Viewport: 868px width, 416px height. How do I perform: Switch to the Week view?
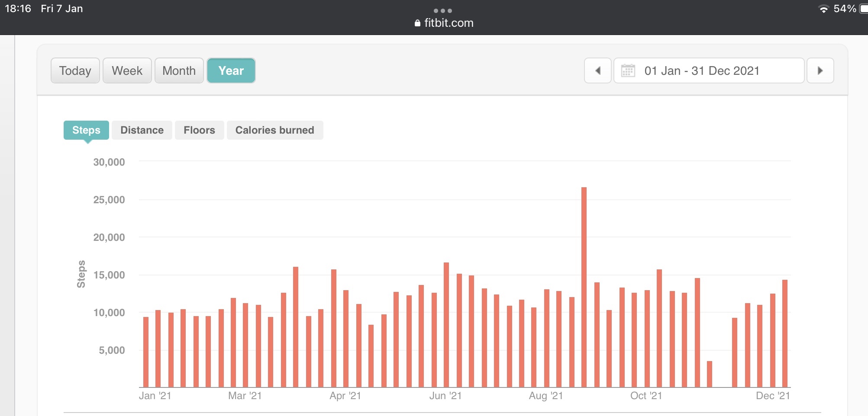[127, 70]
